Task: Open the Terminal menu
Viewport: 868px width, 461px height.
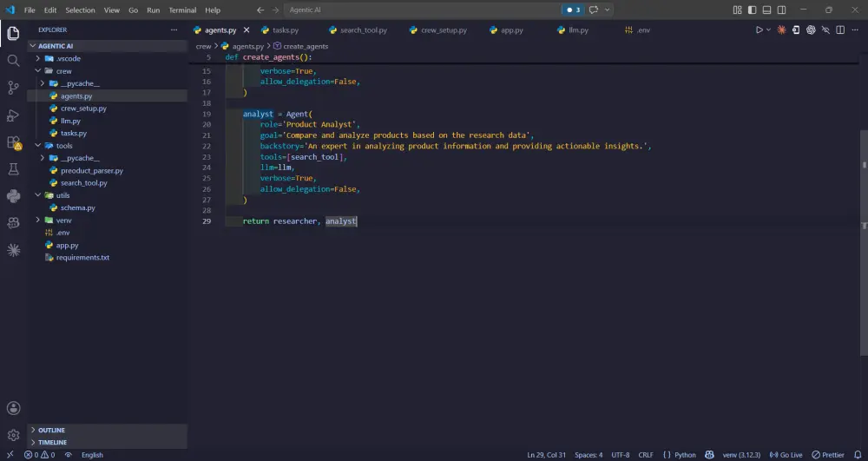Action: (x=182, y=10)
